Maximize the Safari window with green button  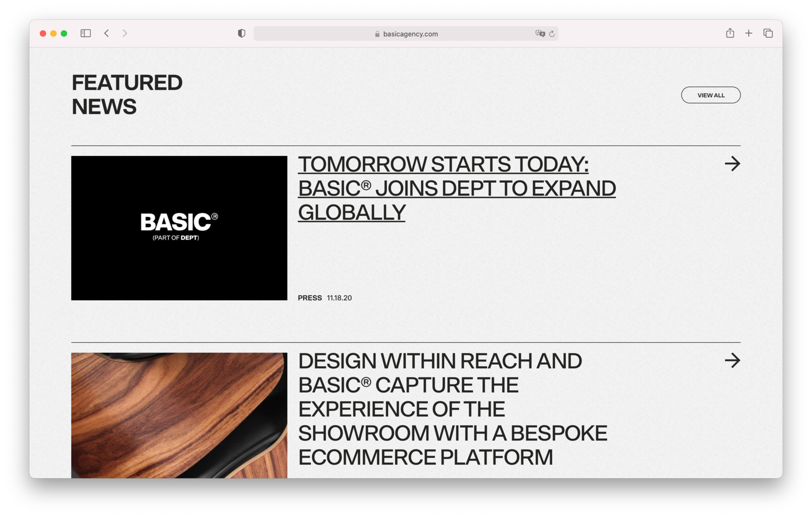tap(64, 33)
